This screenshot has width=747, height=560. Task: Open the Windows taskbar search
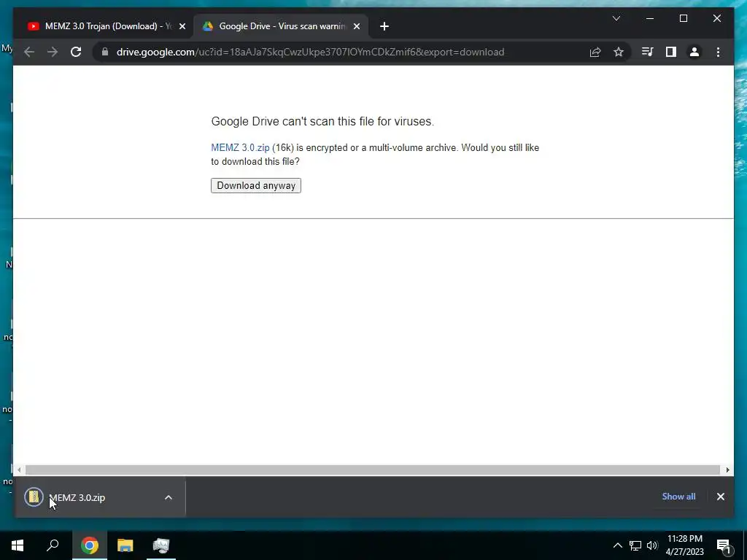tap(53, 545)
